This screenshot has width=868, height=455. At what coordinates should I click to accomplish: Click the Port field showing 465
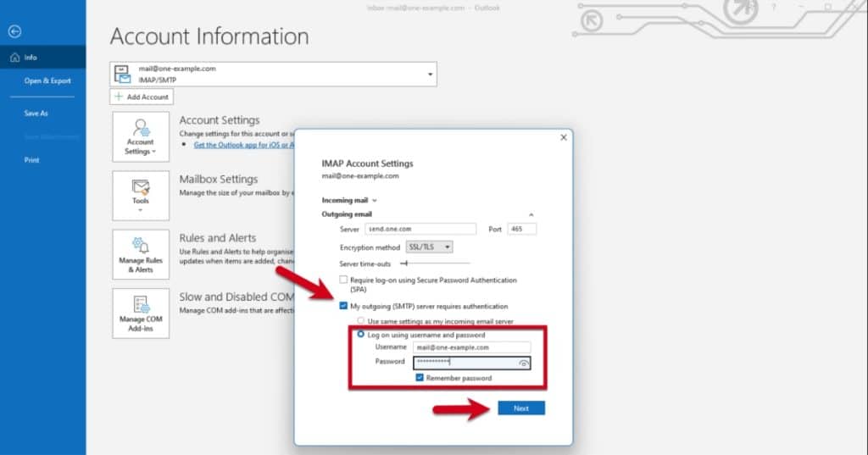point(521,229)
